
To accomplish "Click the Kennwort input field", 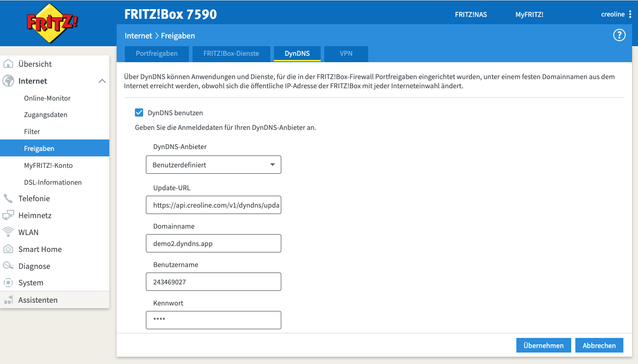I will [214, 320].
